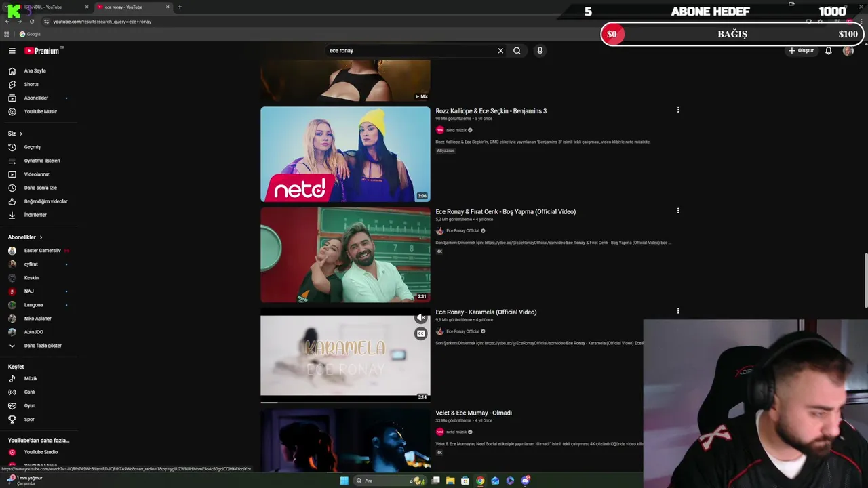868x488 pixels.
Task: Seek in the Karamela preview progress bar
Action: click(x=345, y=402)
